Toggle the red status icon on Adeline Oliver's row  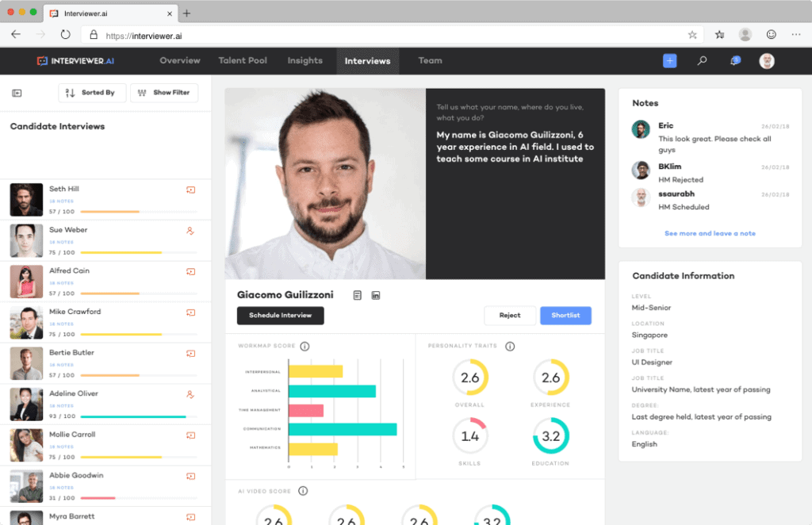click(x=190, y=395)
